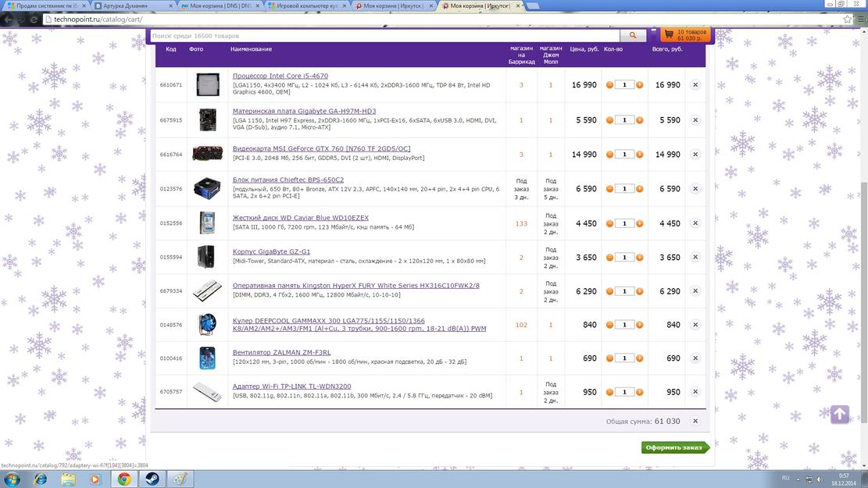This screenshot has width=868, height=488.
Task: Open Кулер DEEPCOOL GAMMAXX 300 link
Action: 359,324
